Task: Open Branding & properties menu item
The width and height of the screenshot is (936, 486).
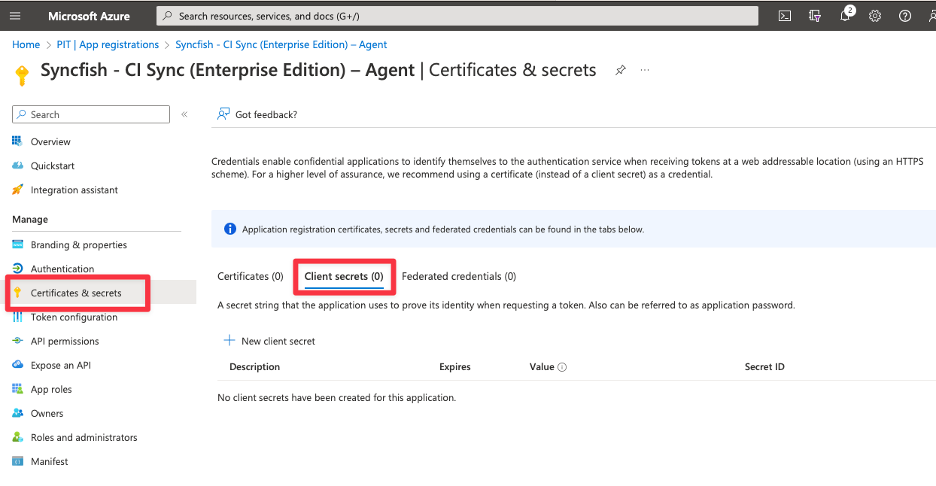Action: (79, 245)
